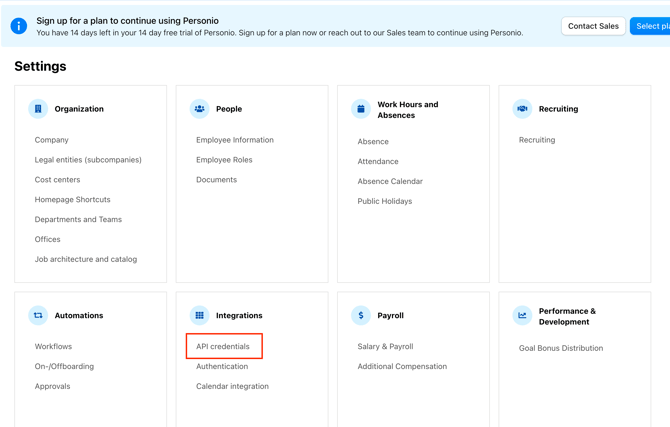Click the People group icon

(x=200, y=109)
